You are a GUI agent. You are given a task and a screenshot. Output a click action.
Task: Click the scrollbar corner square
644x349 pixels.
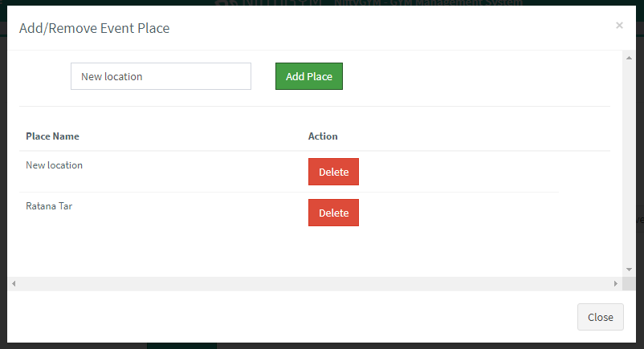pyautogui.click(x=630, y=284)
